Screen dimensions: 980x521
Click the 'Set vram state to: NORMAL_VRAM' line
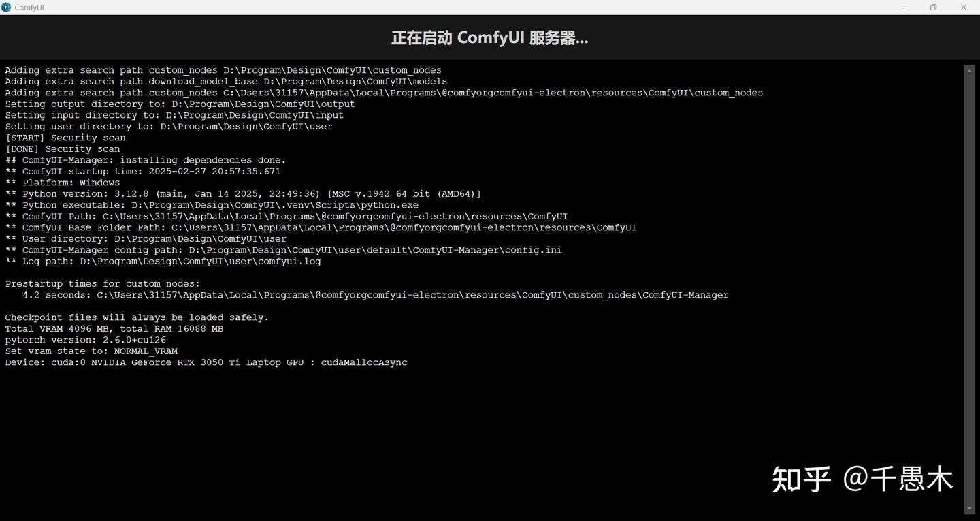point(91,351)
